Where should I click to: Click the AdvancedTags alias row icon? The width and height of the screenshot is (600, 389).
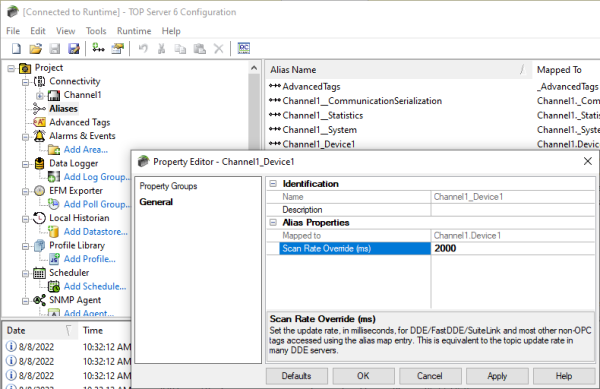(275, 86)
